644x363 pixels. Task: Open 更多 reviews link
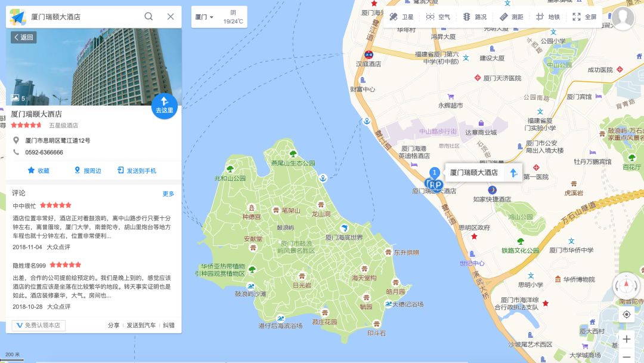click(x=168, y=193)
